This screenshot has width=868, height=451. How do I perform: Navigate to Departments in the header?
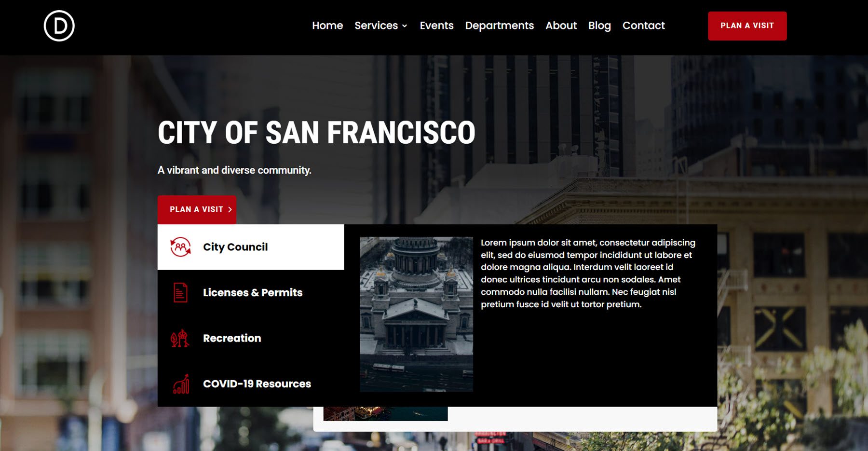(500, 26)
